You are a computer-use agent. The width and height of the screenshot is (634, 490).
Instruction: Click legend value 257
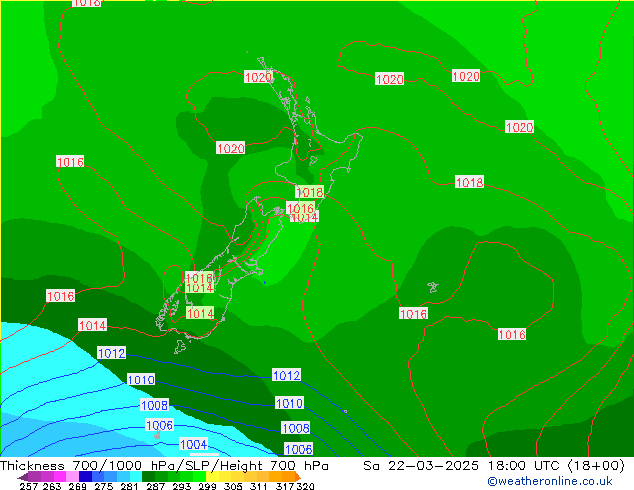(29, 486)
